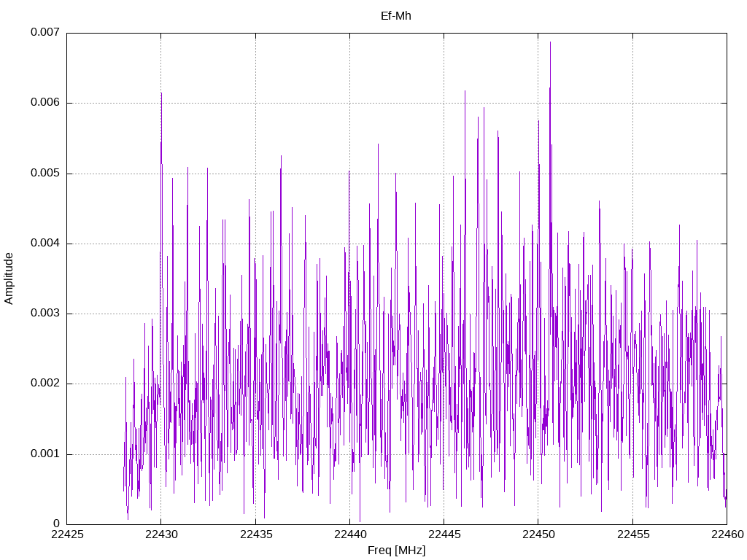Click the x-axis tick 22430
Viewport: 747px width, 560px height.
click(161, 534)
